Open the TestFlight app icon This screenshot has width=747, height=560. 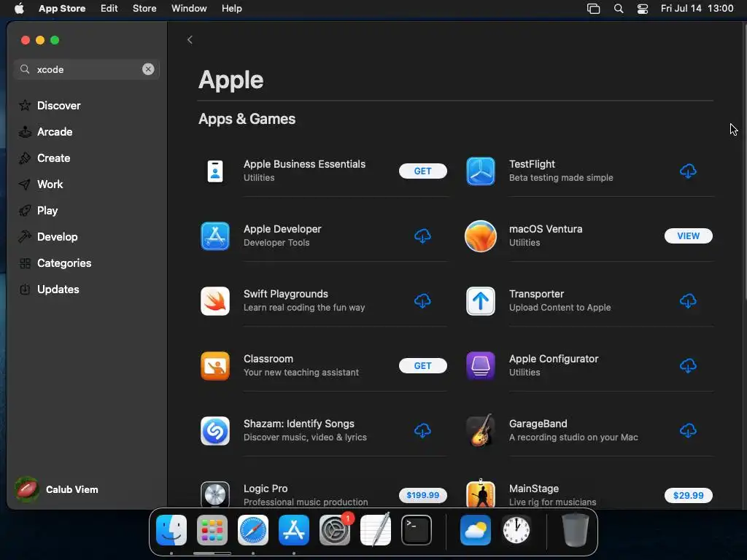[x=480, y=171]
